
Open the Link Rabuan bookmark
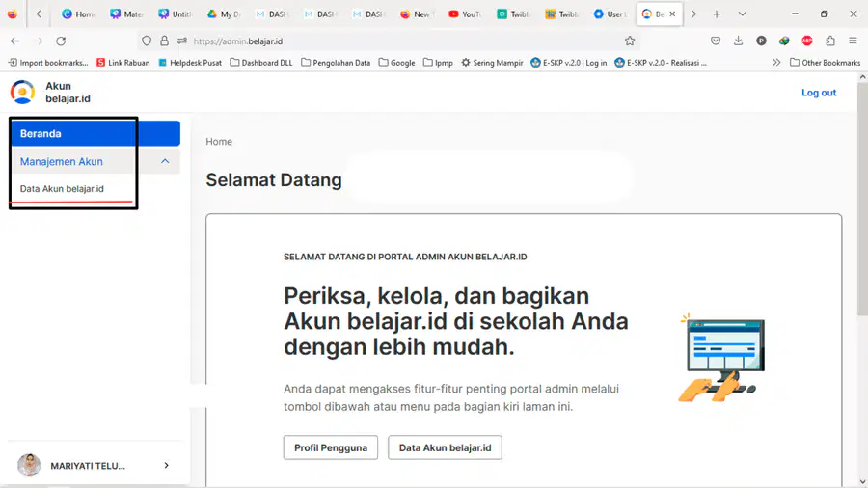pyautogui.click(x=122, y=63)
